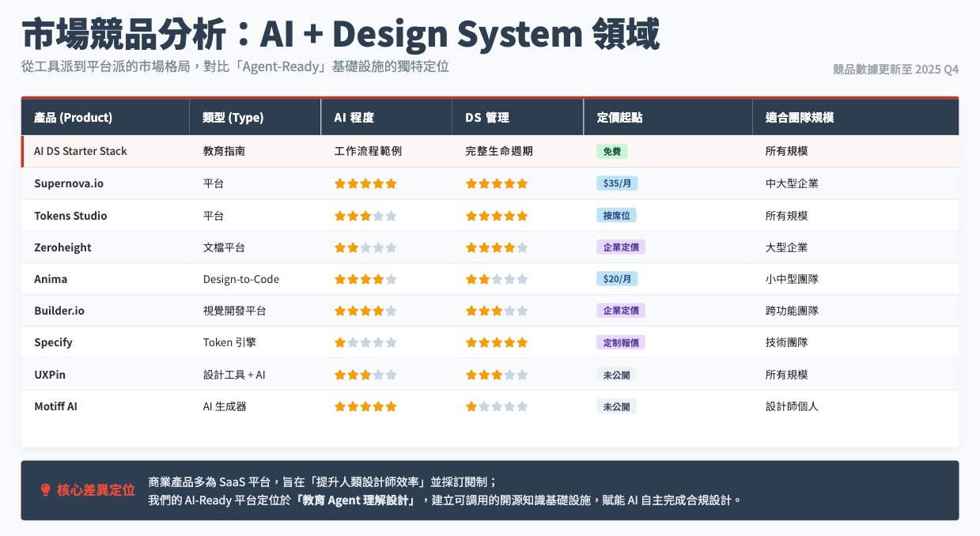The height and width of the screenshot is (536, 980).
Task: Click Zeroheight's DS 管理 star rating
Action: tap(497, 247)
